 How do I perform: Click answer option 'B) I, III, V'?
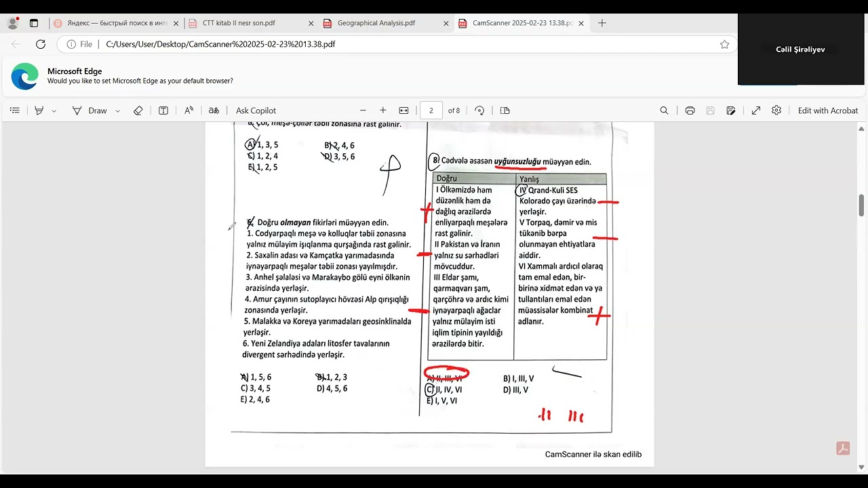pyautogui.click(x=518, y=379)
